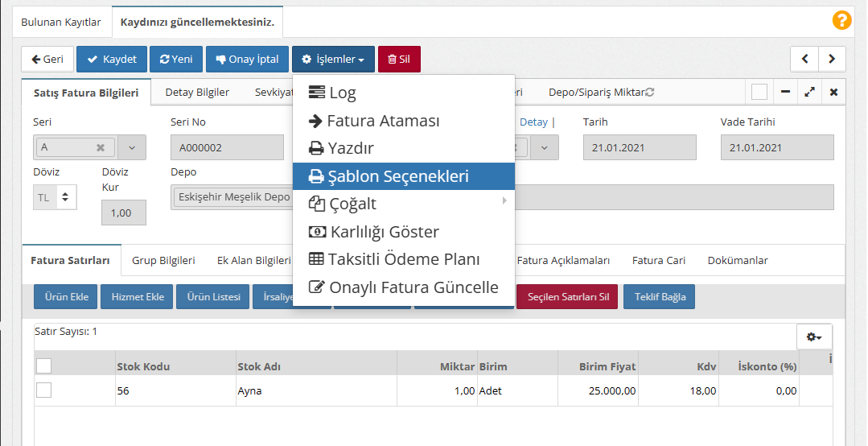Go to the next record arrow

tap(832, 59)
